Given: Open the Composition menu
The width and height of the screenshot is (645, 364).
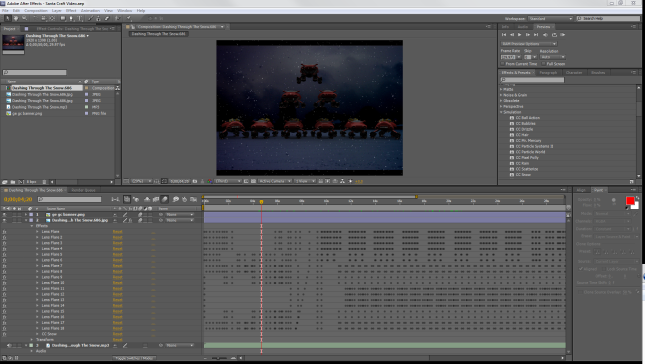Looking at the screenshot, I should (x=36, y=11).
